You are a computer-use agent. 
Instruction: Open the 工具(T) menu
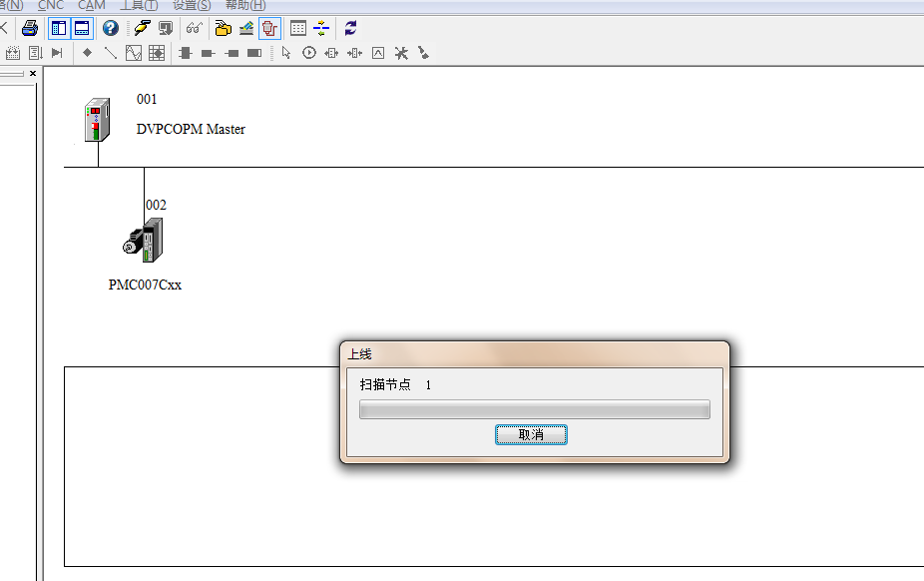click(x=139, y=5)
